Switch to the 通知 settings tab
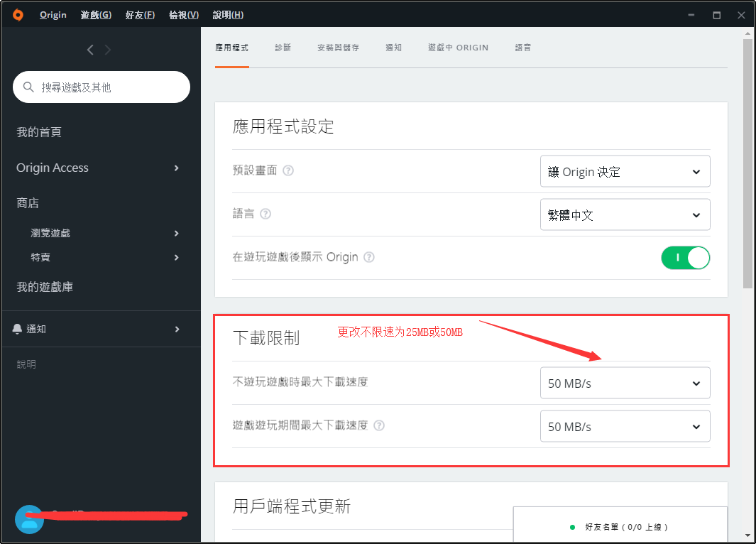Viewport: 756px width, 544px height. click(393, 48)
